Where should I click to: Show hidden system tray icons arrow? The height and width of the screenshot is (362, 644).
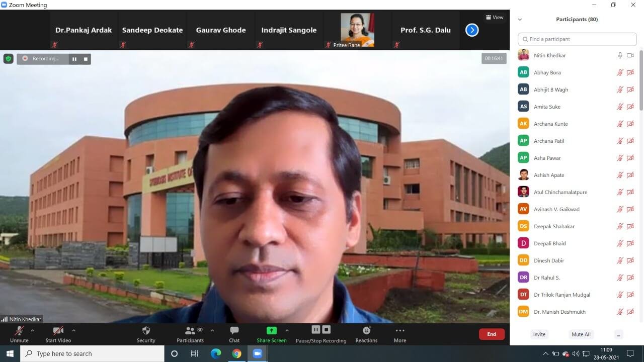pos(545,354)
